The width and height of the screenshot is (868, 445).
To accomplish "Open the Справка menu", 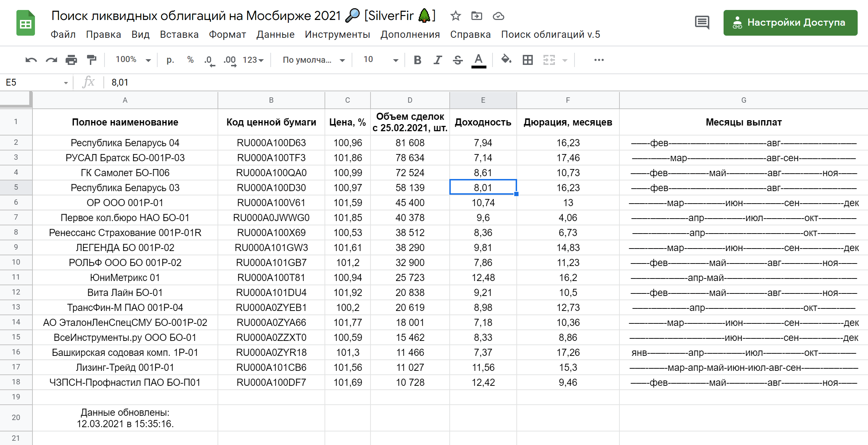I will coord(470,35).
